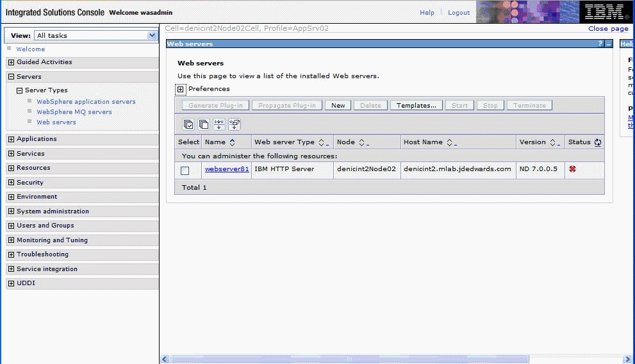Collapse the Server Types node
Image resolution: width=635 pixels, height=364 pixels.
(19, 91)
